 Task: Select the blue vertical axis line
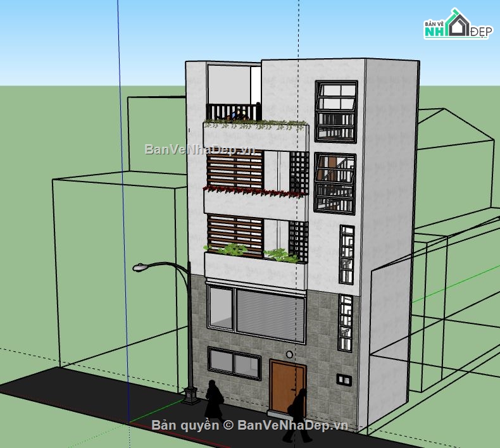point(123,190)
